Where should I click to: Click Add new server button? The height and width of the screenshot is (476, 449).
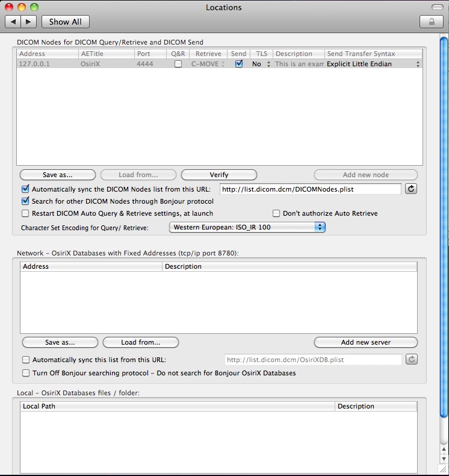pyautogui.click(x=365, y=342)
